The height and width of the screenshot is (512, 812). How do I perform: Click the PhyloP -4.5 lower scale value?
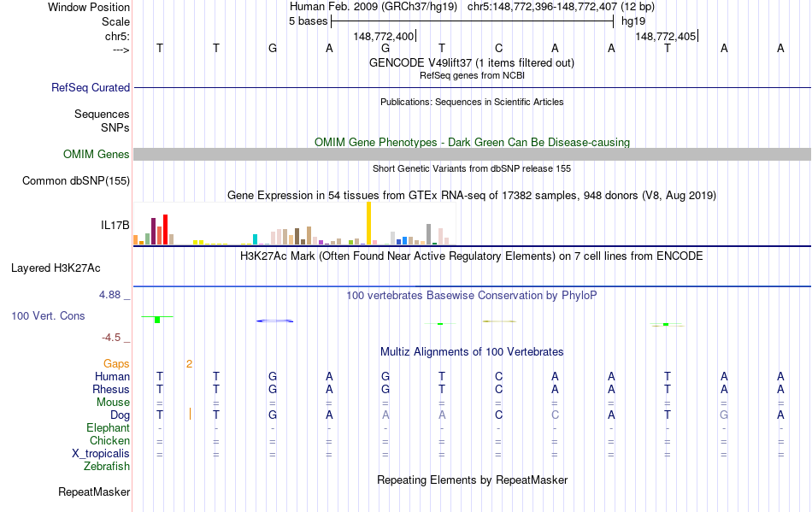click(x=111, y=338)
